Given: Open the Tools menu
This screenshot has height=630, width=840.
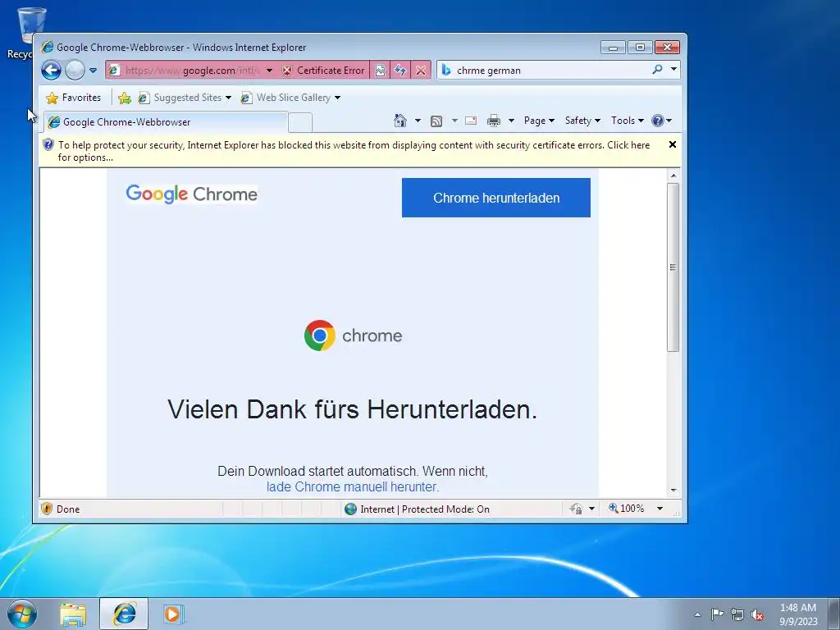Looking at the screenshot, I should tap(627, 121).
